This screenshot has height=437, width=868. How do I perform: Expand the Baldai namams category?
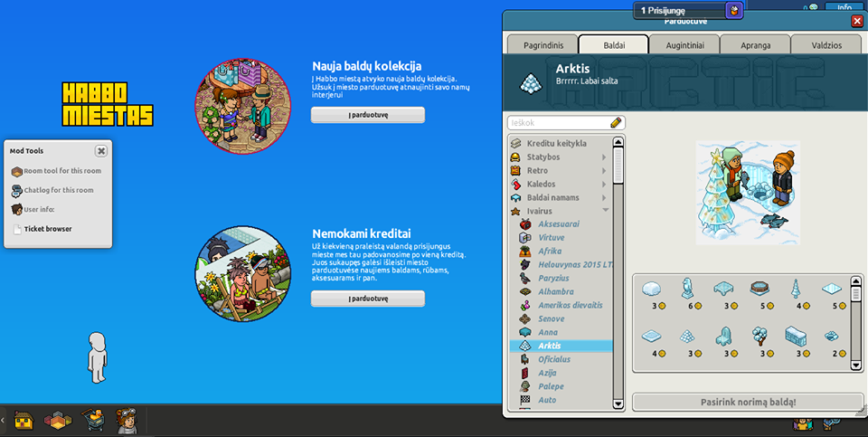click(x=559, y=198)
